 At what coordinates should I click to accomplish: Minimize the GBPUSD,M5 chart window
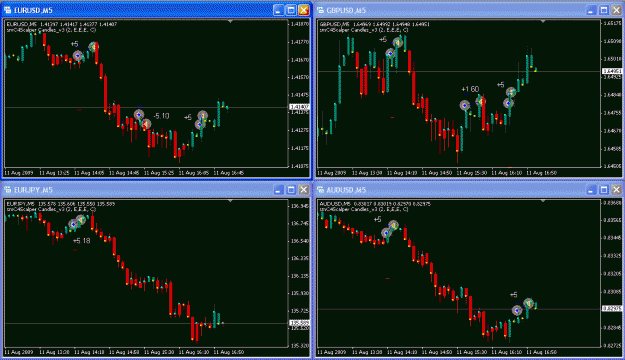coord(591,10)
